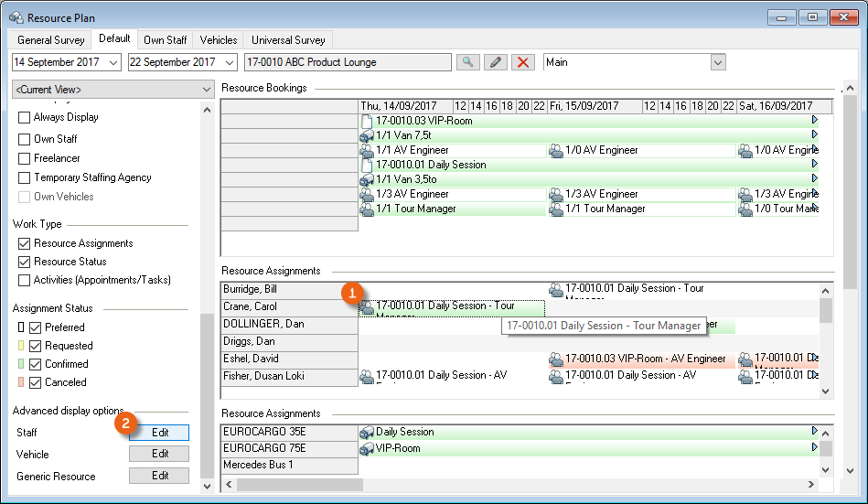Click the document icon of 17-0010.03 VIP-Room booking

click(x=367, y=121)
